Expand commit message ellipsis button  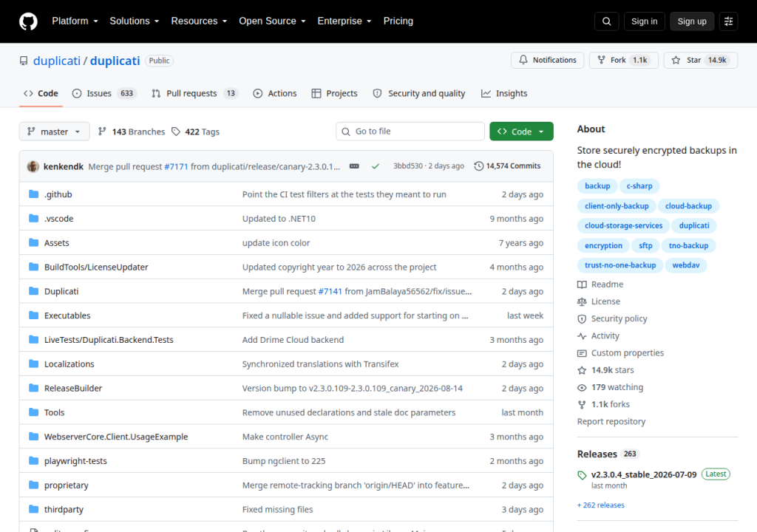pyautogui.click(x=354, y=166)
